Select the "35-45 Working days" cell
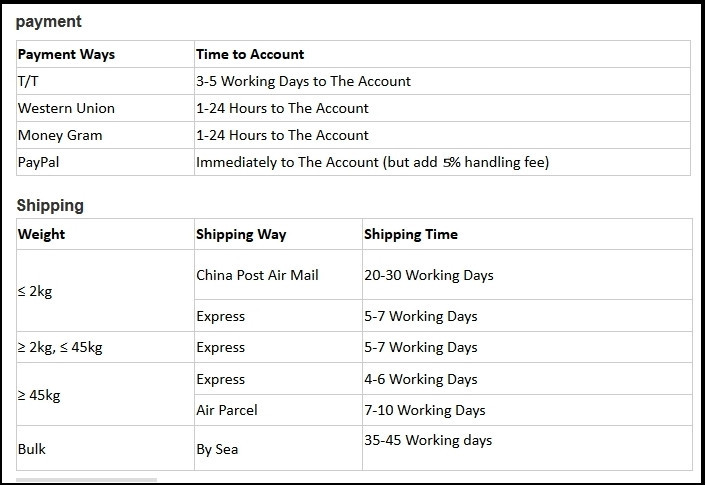 tap(428, 440)
